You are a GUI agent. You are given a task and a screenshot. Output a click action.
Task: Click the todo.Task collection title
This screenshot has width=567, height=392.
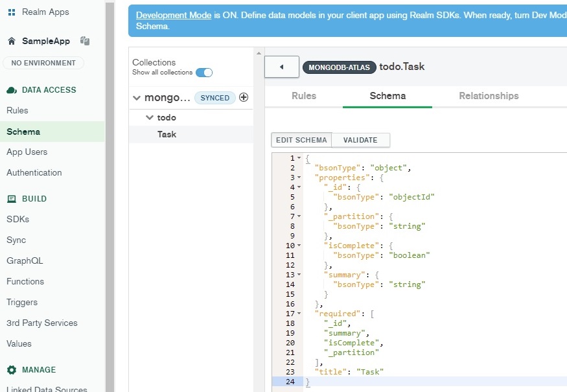click(402, 67)
